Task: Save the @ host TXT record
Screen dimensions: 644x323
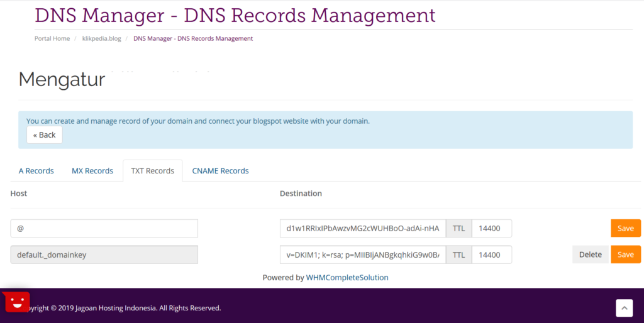Action: (x=625, y=228)
